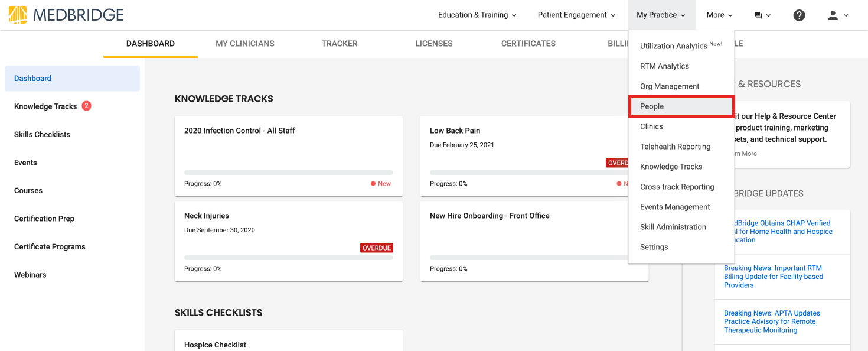Open the Certificates tab
868x351 pixels.
[528, 44]
